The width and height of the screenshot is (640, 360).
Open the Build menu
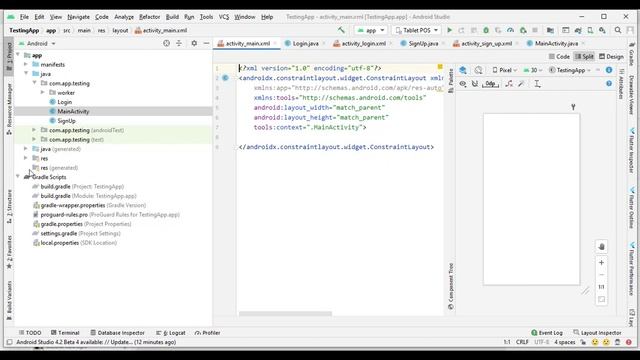tap(172, 17)
